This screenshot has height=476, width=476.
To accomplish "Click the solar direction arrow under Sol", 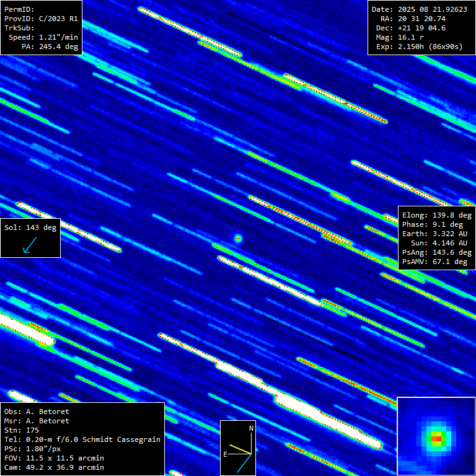I will 30,245.
